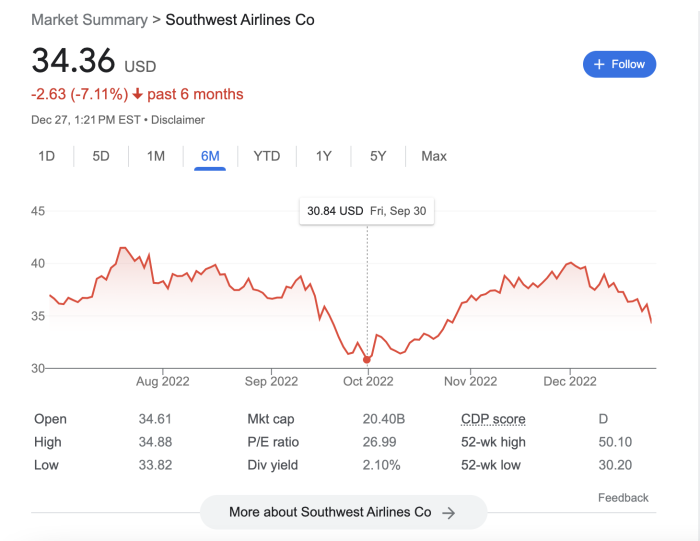700x541 pixels.
Task: Click the Feedback link
Action: 623,498
